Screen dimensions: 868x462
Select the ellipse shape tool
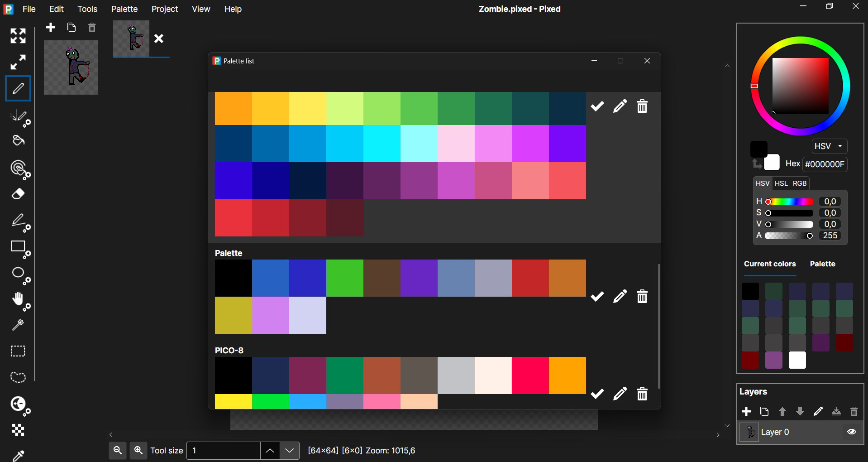point(20,275)
